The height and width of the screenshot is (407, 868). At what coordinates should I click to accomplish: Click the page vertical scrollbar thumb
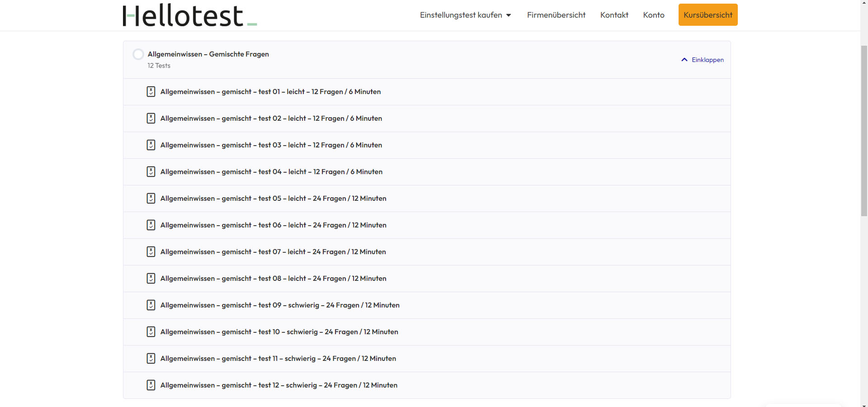pyautogui.click(x=864, y=130)
